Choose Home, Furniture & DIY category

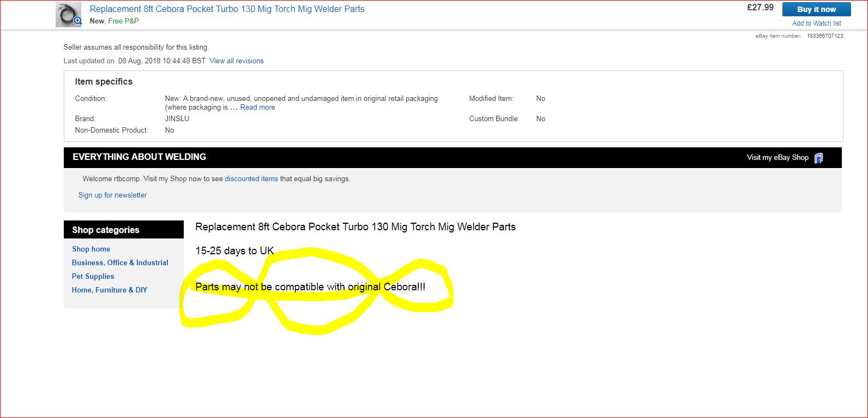(110, 290)
